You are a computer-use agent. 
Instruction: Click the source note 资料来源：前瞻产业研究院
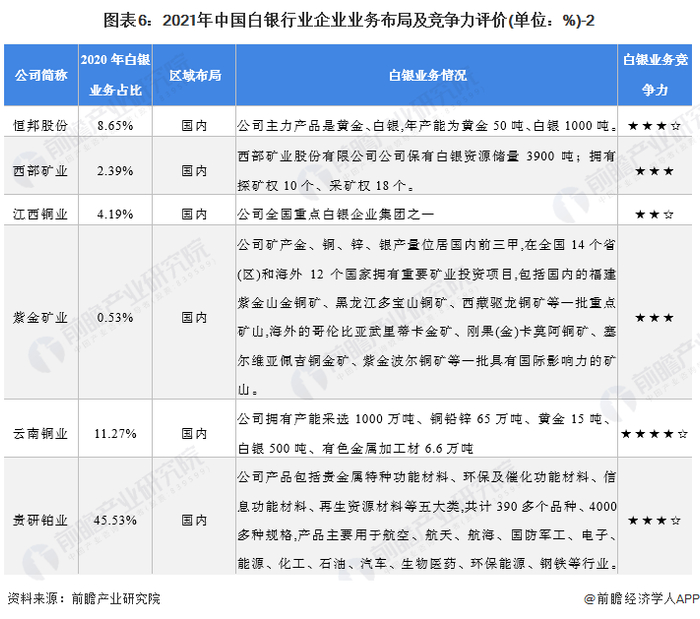click(x=83, y=598)
